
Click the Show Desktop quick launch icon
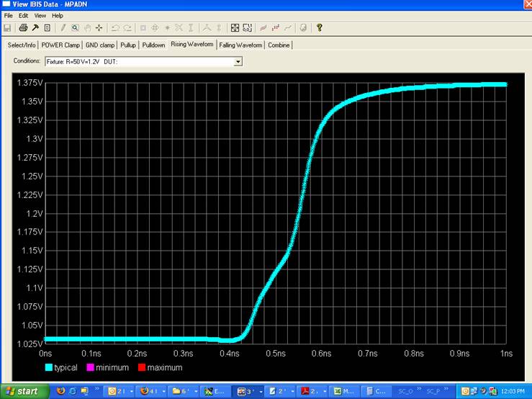84,391
